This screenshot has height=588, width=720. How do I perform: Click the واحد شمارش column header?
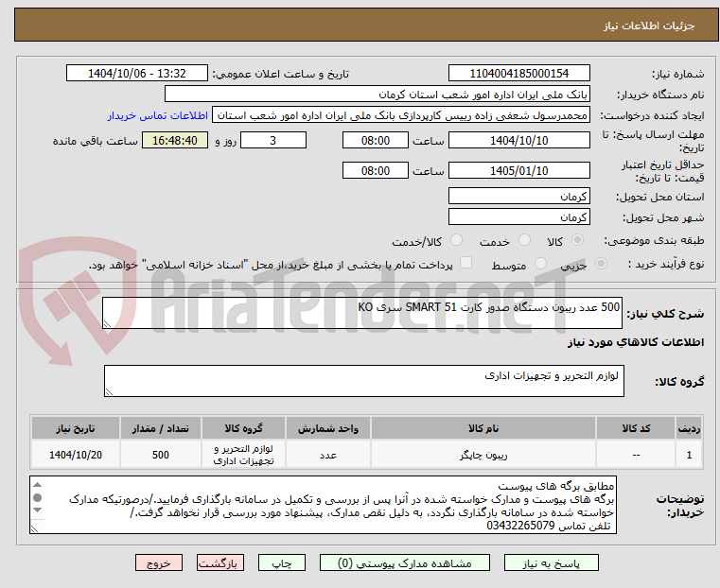coord(328,428)
